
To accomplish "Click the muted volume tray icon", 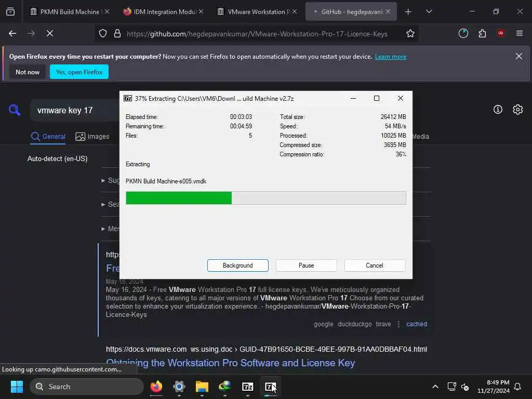I will (x=465, y=387).
